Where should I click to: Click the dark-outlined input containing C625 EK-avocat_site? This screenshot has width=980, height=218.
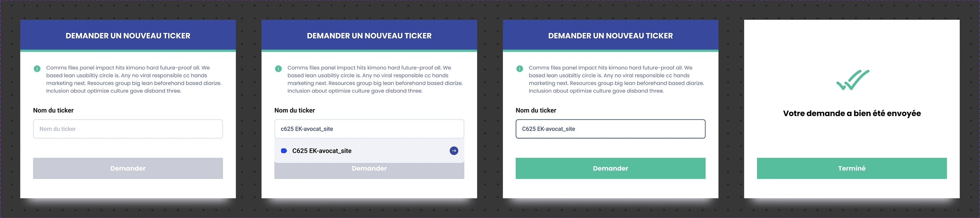pos(610,129)
